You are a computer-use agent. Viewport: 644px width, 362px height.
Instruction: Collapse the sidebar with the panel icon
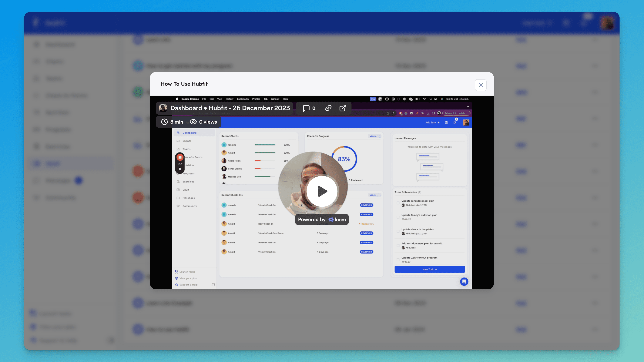214,285
